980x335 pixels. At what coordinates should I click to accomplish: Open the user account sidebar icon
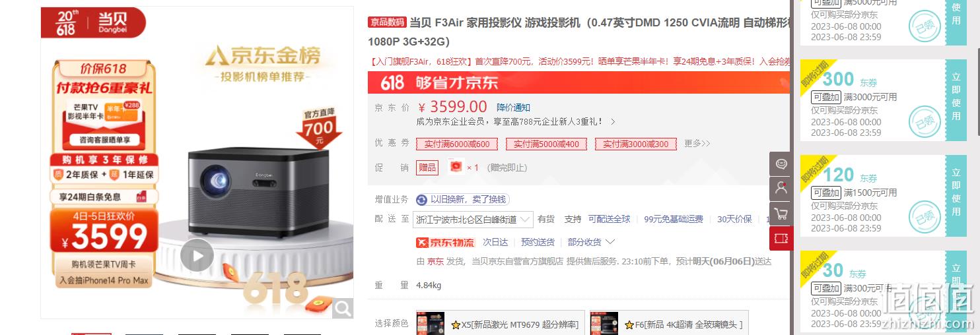tap(781, 189)
